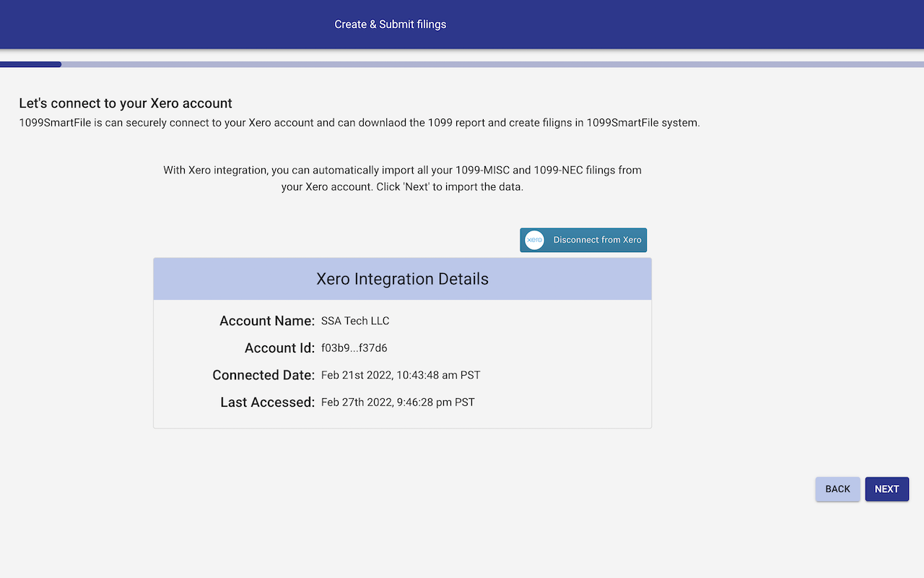Select the Xero Integration Details heading
The image size is (924, 578).
402,279
